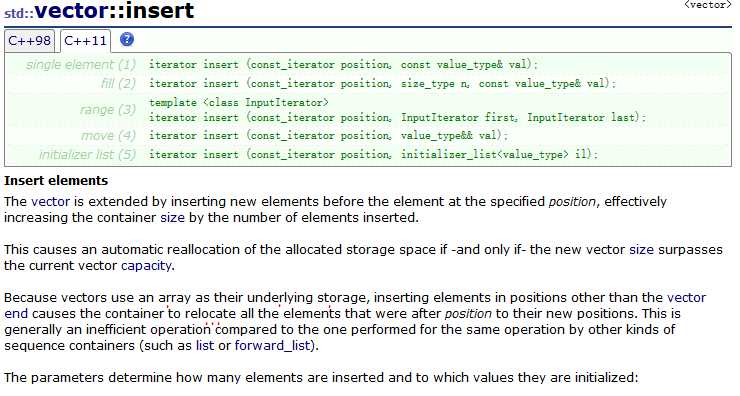
Task: Click the <vector> header label at top right
Action: point(707,5)
